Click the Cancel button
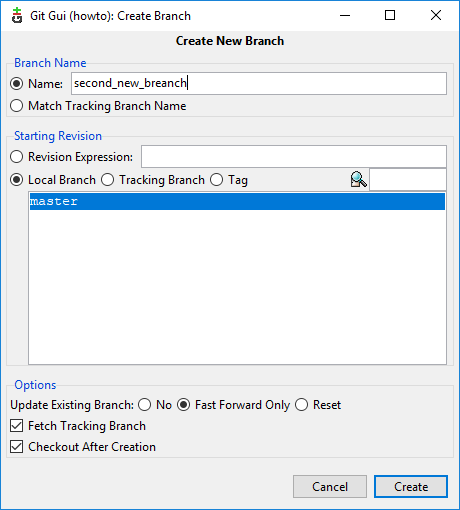 click(330, 487)
